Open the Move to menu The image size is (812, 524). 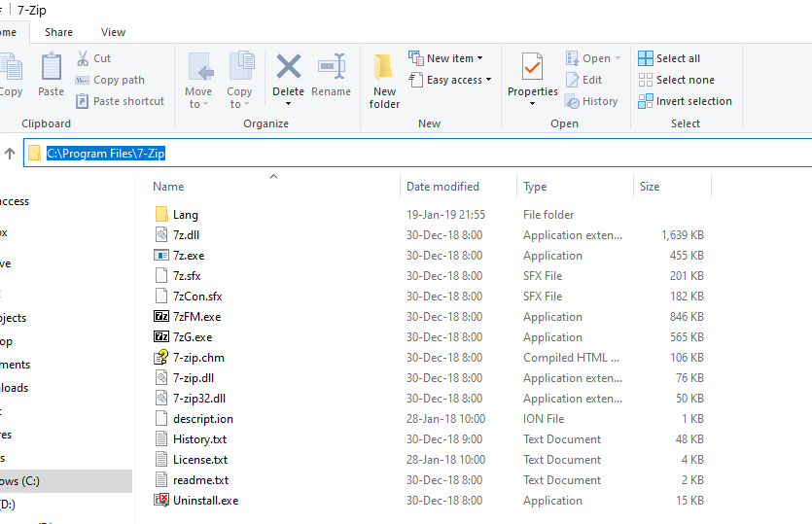[x=198, y=81]
